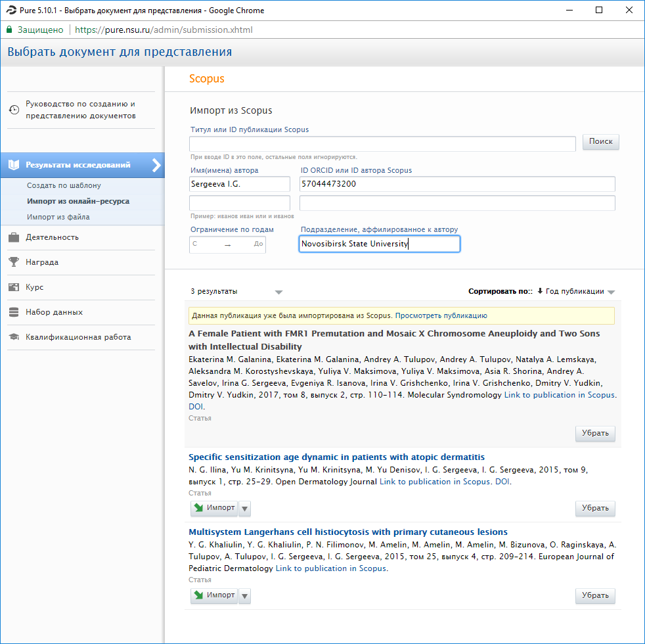Click the FMR1 Premutation article title
The width and height of the screenshot is (645, 644).
[394, 340]
